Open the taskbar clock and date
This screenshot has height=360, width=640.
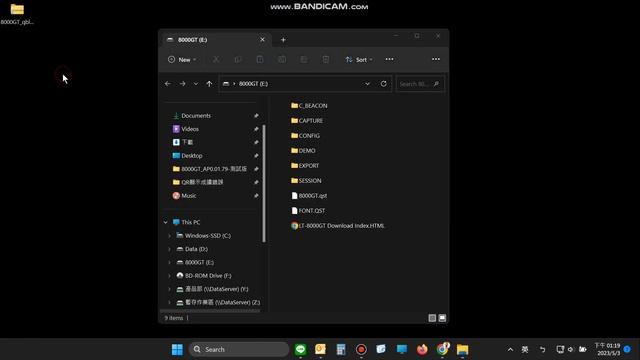click(607, 349)
